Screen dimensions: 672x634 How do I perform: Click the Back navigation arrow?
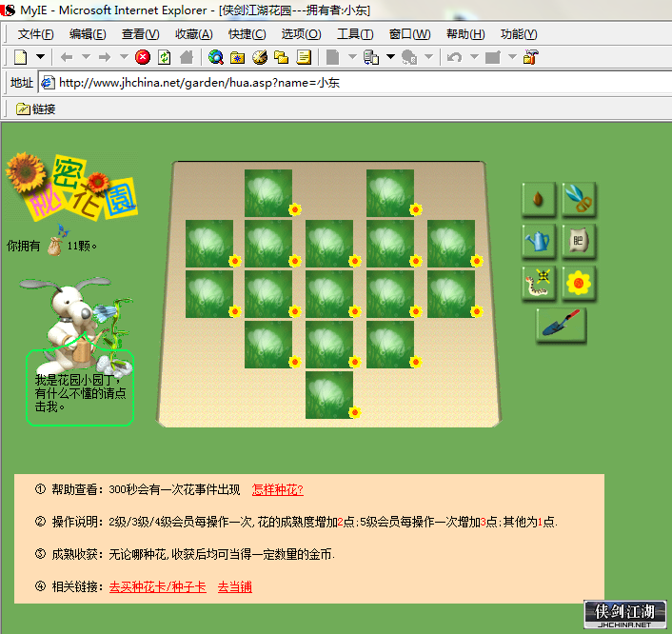(x=67, y=57)
